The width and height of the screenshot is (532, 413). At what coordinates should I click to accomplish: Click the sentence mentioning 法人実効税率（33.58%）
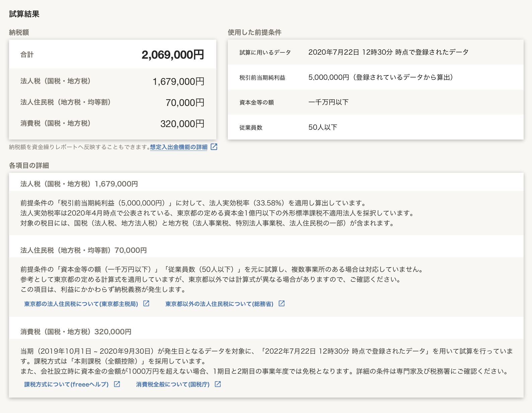tap(194, 203)
